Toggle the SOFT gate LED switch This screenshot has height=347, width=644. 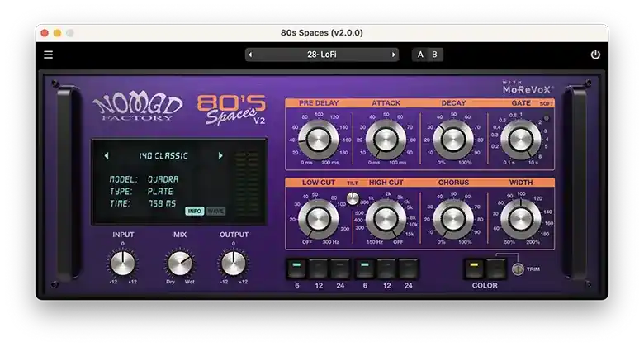click(x=547, y=118)
